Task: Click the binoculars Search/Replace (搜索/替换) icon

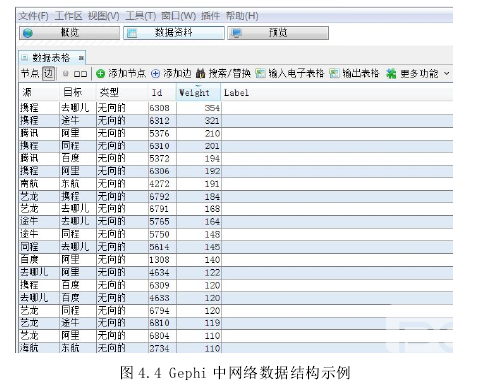Action: point(200,73)
